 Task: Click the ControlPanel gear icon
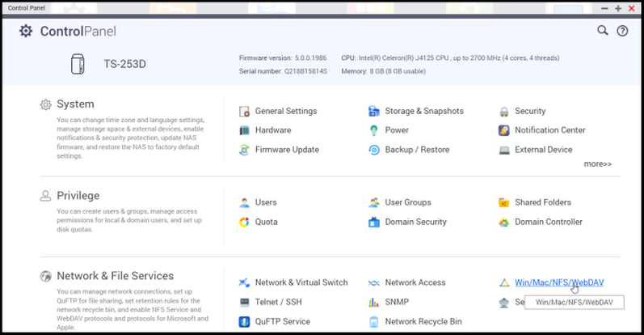(26, 31)
